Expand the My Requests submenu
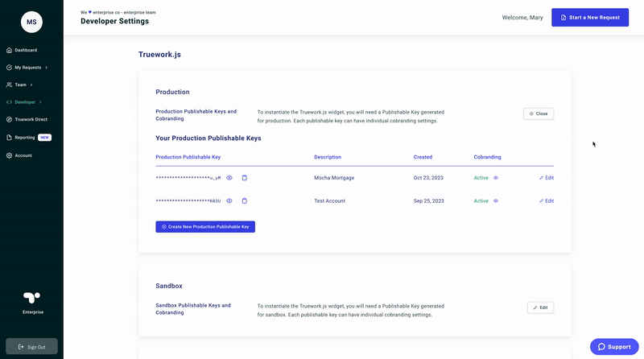Screen dimensions: 644x359 tap(46, 68)
